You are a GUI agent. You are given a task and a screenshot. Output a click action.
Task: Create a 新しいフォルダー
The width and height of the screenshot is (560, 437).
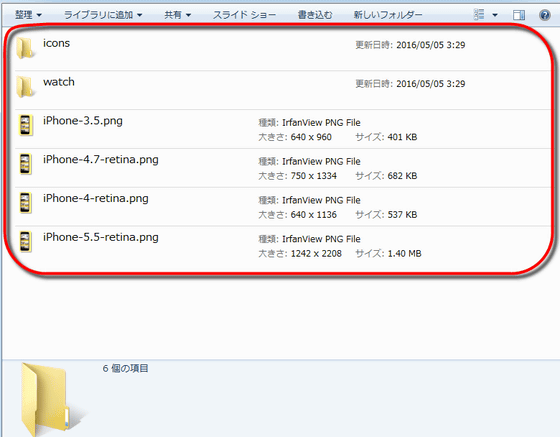[x=388, y=15]
